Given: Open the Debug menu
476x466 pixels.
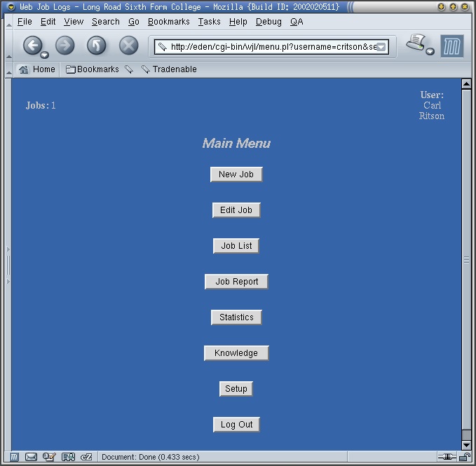Looking at the screenshot, I should tap(268, 22).
